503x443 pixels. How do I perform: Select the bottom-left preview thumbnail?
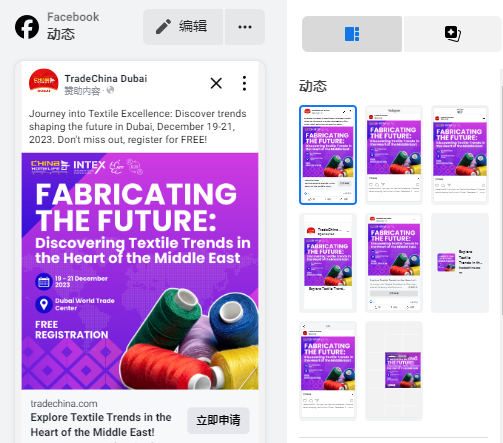pos(328,371)
